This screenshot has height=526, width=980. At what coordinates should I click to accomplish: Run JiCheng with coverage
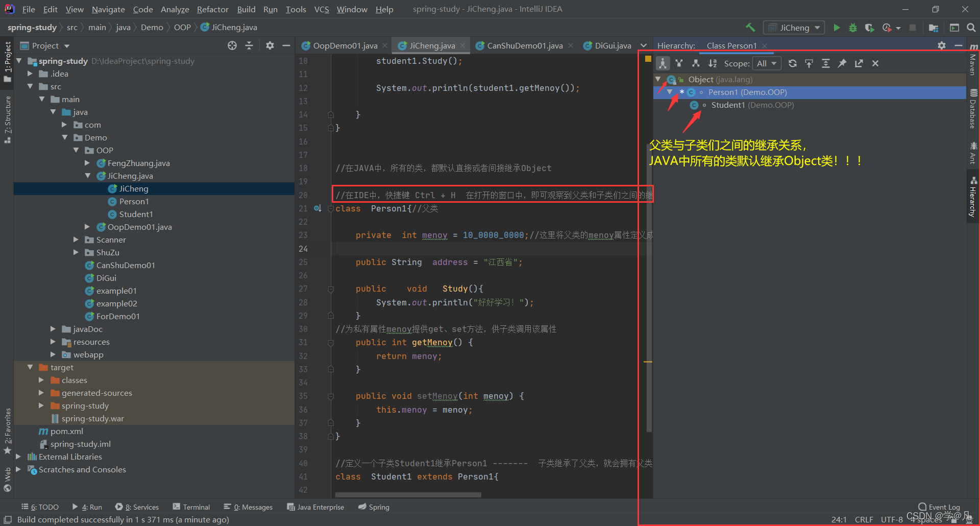[869, 28]
